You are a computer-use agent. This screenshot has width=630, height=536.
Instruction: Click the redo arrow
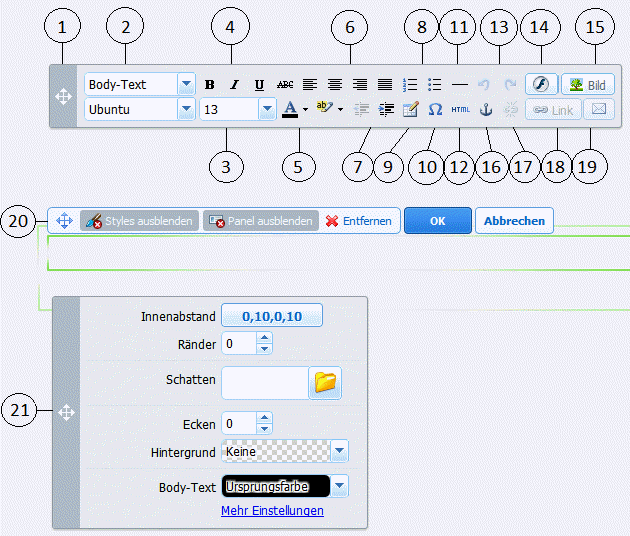coord(510,85)
